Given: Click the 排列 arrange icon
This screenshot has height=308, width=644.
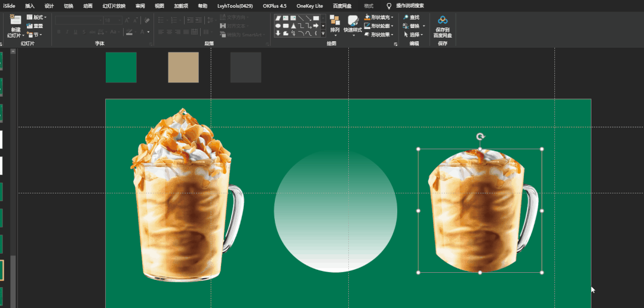Looking at the screenshot, I should pos(335,20).
